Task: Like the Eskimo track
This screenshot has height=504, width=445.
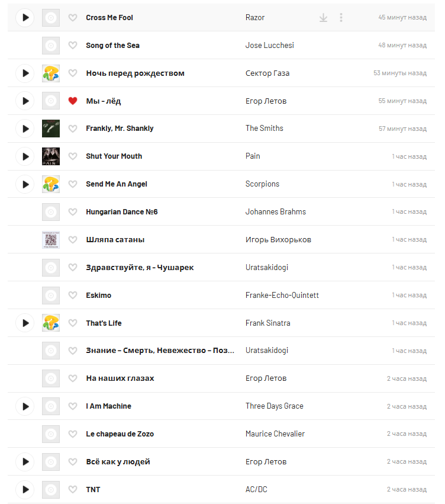Action: coord(73,296)
